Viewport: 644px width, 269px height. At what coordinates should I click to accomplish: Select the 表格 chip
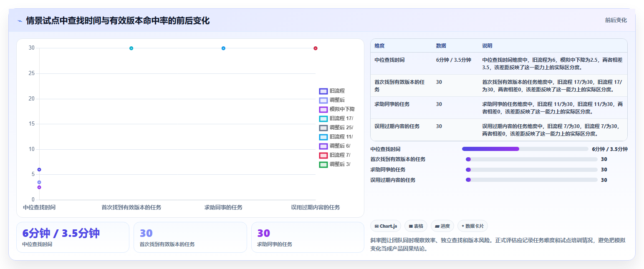[416, 226]
